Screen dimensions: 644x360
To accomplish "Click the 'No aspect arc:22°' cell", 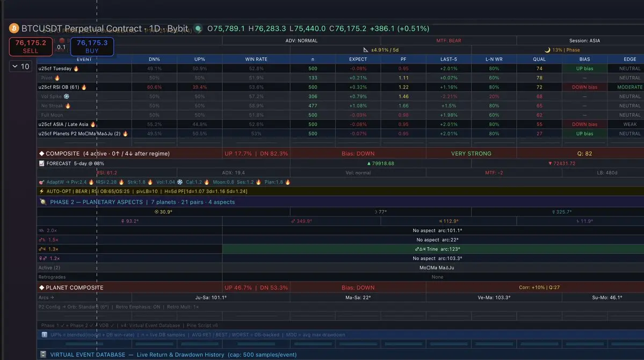I will (x=437, y=240).
